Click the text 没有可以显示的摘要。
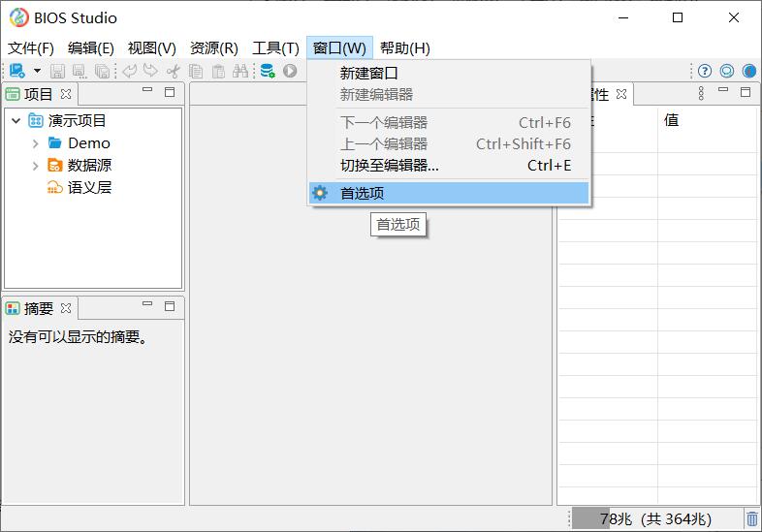This screenshot has height=532, width=762. (x=79, y=336)
